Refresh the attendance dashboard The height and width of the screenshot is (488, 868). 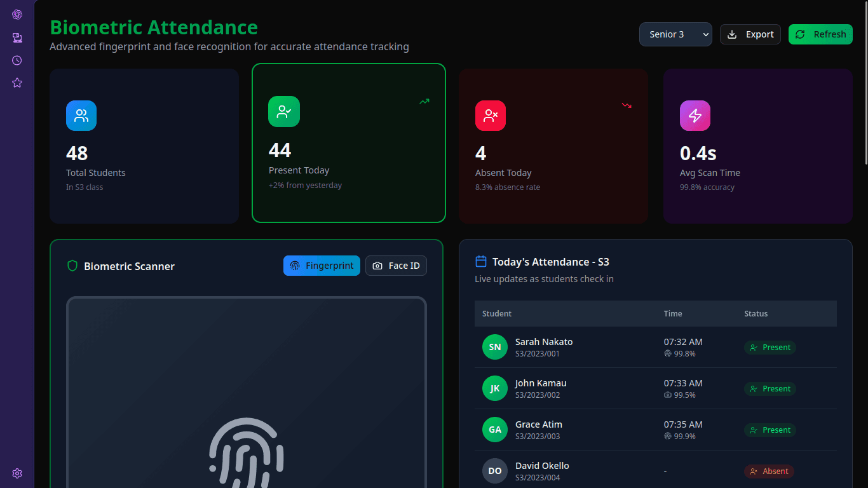click(820, 34)
